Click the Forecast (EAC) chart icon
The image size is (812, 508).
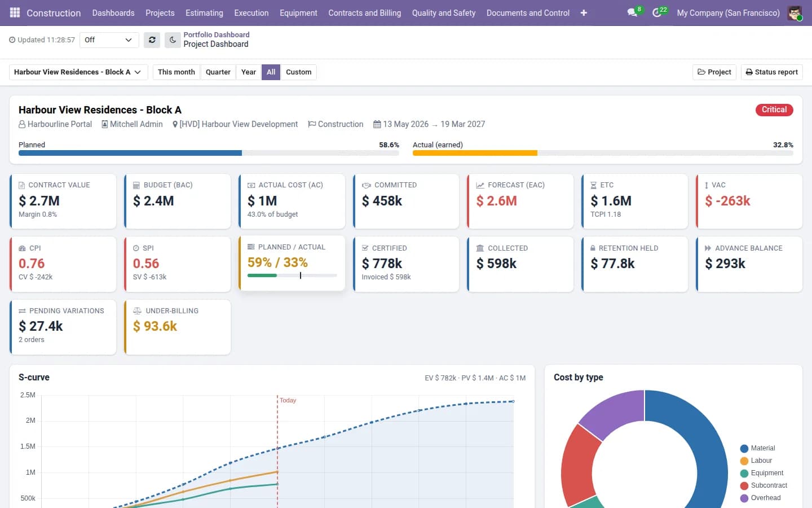(x=480, y=185)
